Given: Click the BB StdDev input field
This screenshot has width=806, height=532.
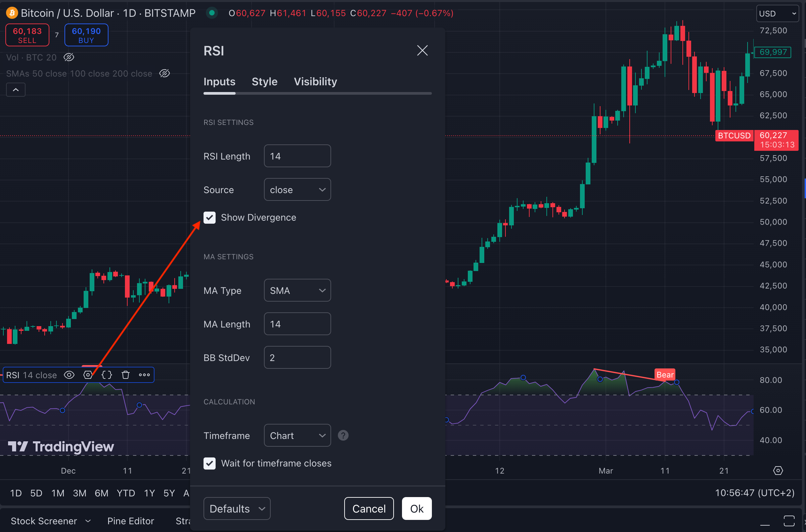Looking at the screenshot, I should click(297, 358).
